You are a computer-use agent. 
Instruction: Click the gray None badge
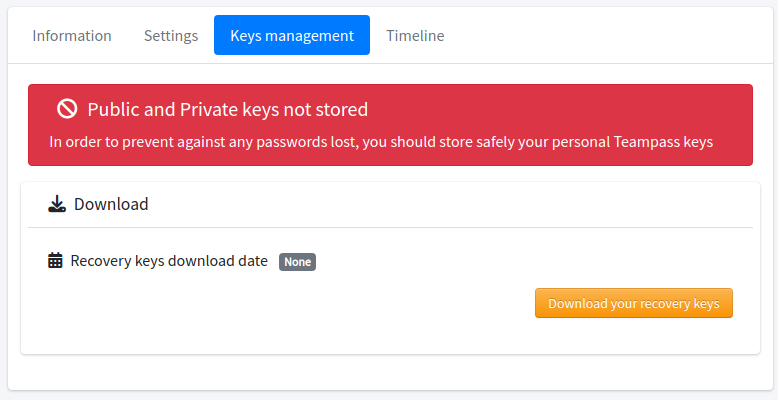(x=297, y=262)
